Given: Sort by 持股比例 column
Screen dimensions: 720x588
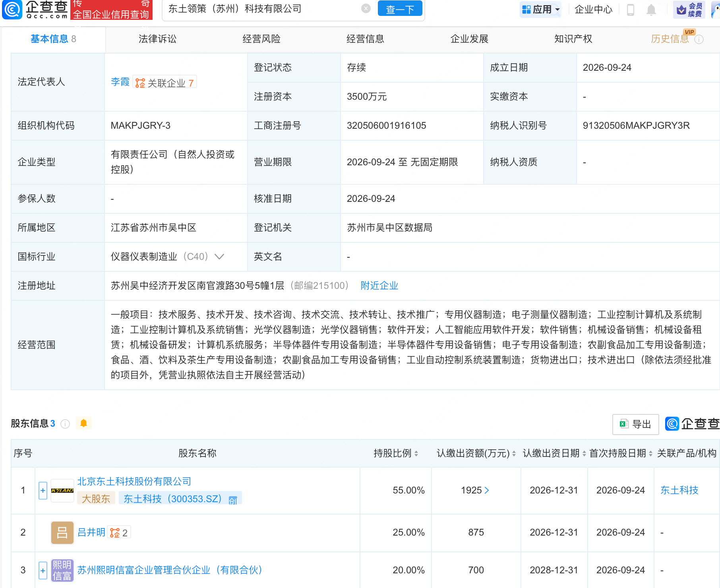Looking at the screenshot, I should pyautogui.click(x=416, y=453).
